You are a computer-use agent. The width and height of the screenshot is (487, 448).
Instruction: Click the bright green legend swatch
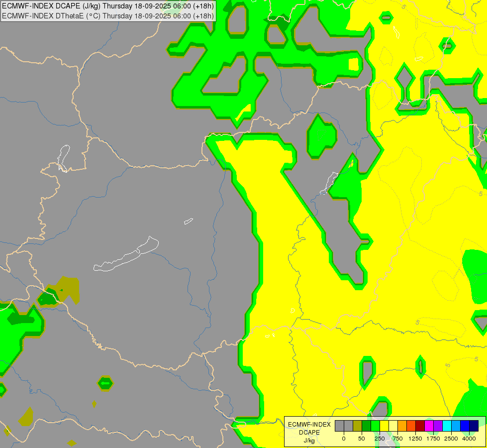click(x=376, y=426)
